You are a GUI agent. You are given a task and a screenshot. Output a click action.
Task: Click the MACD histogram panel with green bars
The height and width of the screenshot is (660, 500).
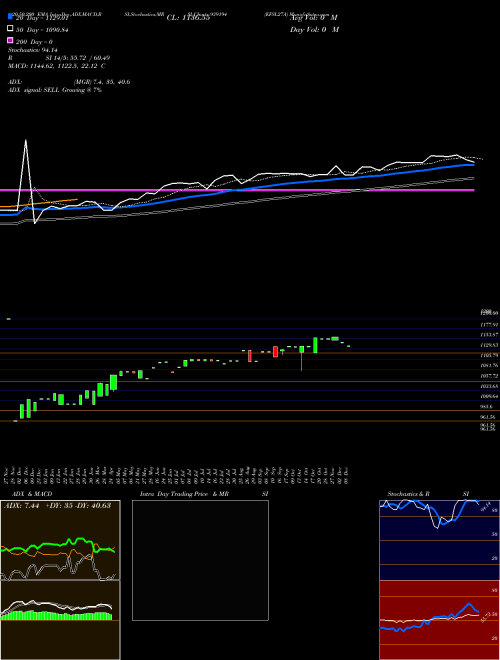pyautogui.click(x=60, y=620)
